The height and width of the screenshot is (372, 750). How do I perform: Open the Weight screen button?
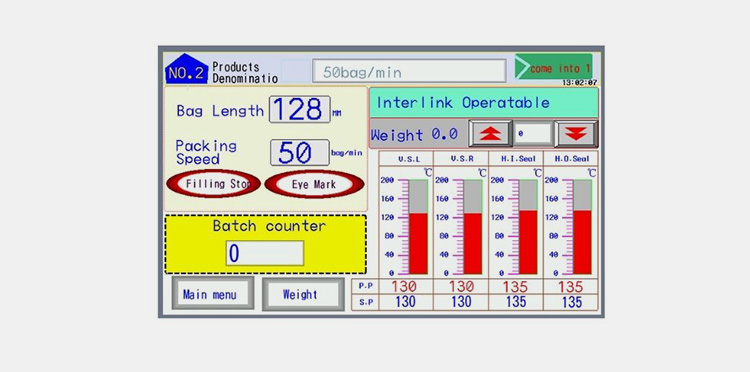click(x=303, y=294)
